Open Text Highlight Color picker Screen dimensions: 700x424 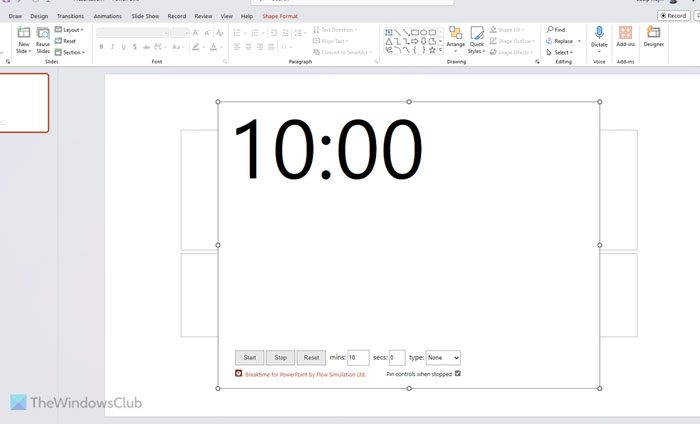pyautogui.click(x=197, y=47)
